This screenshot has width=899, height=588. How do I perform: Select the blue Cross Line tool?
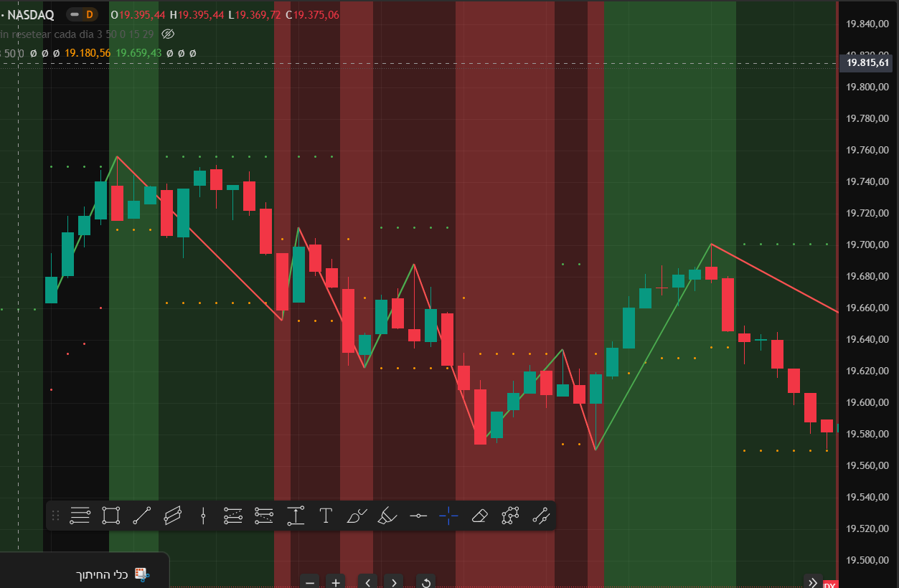click(x=448, y=516)
